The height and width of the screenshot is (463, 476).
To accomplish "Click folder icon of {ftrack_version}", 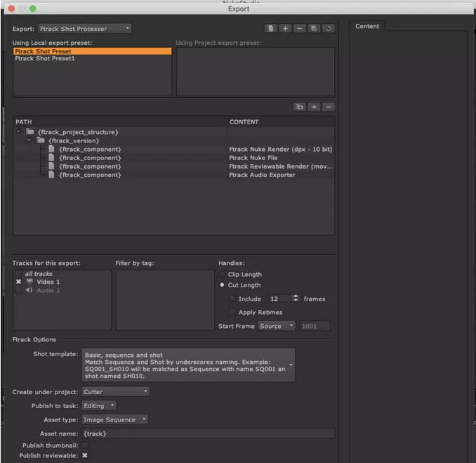I will pos(41,141).
